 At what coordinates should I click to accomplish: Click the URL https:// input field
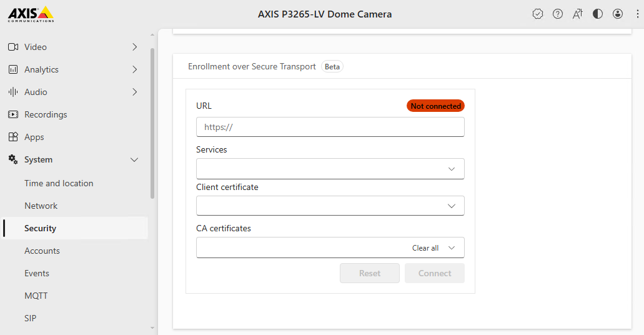tap(330, 127)
